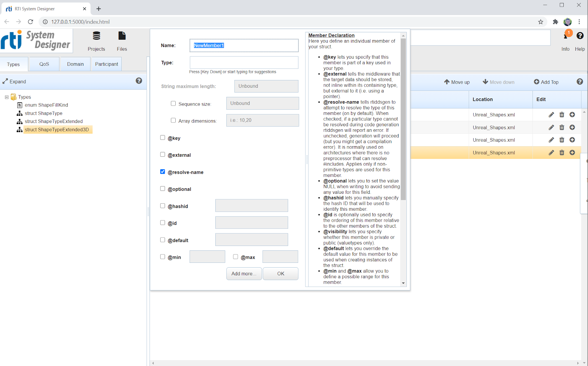The image size is (588, 366).
Task: Open Chrome menu three dots
Action: (579, 22)
